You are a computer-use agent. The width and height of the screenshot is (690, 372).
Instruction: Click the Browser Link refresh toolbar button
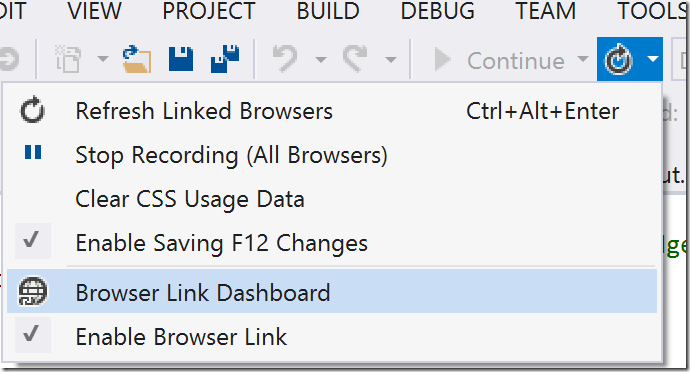(x=619, y=59)
